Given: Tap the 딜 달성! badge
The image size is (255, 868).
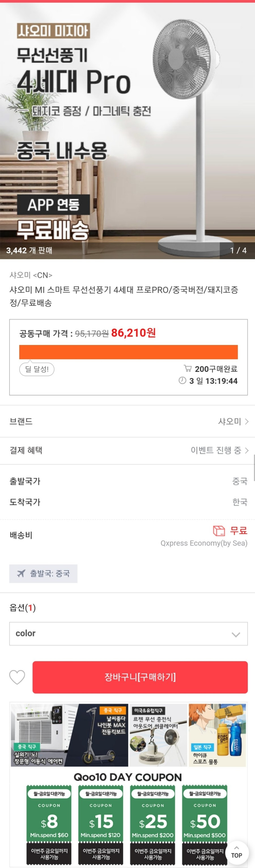Looking at the screenshot, I should (37, 369).
